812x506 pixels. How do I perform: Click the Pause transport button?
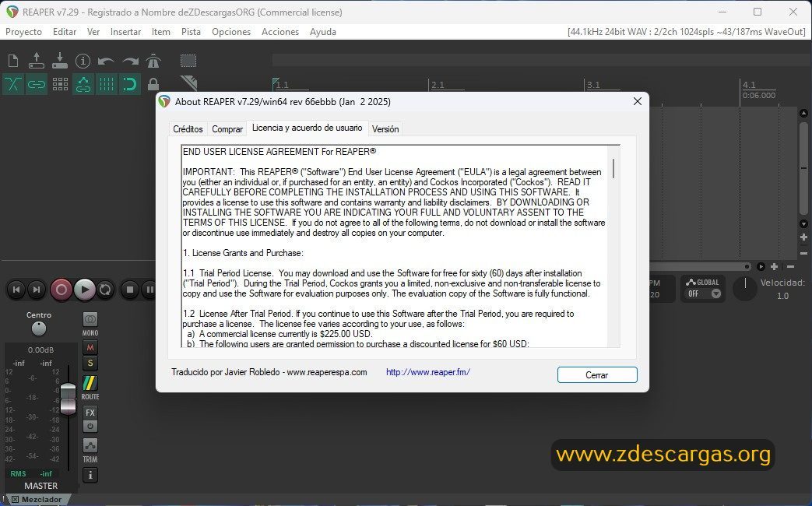click(x=149, y=290)
